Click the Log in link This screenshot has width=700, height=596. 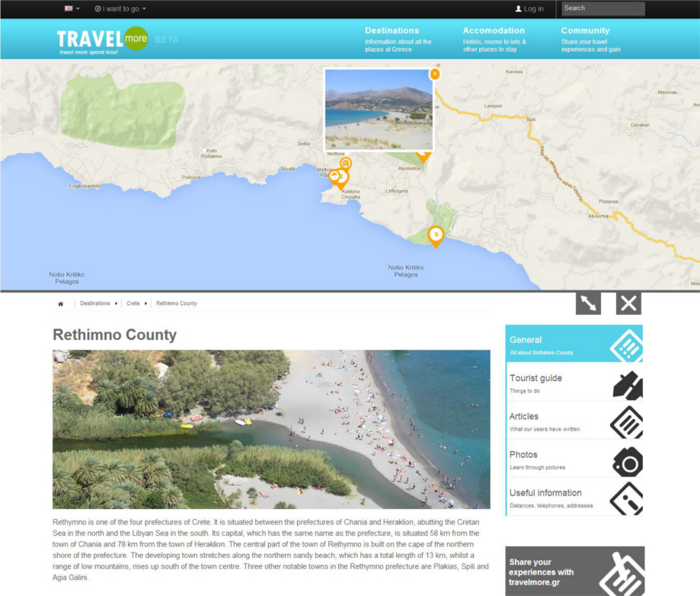click(x=529, y=8)
